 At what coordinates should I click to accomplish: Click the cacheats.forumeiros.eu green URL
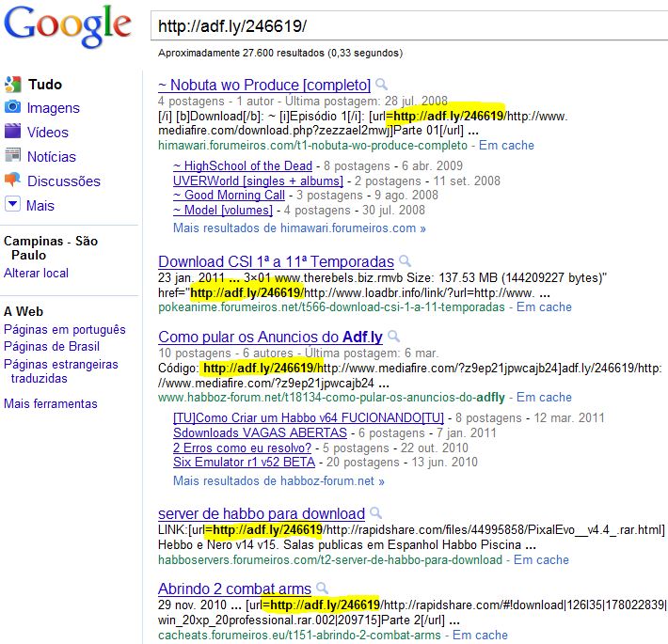[x=299, y=636]
